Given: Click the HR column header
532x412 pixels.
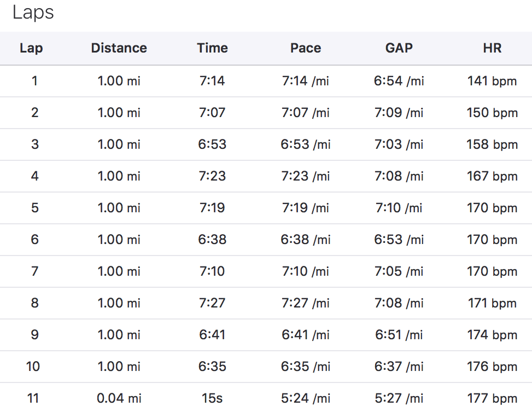Looking at the screenshot, I should click(x=492, y=48).
